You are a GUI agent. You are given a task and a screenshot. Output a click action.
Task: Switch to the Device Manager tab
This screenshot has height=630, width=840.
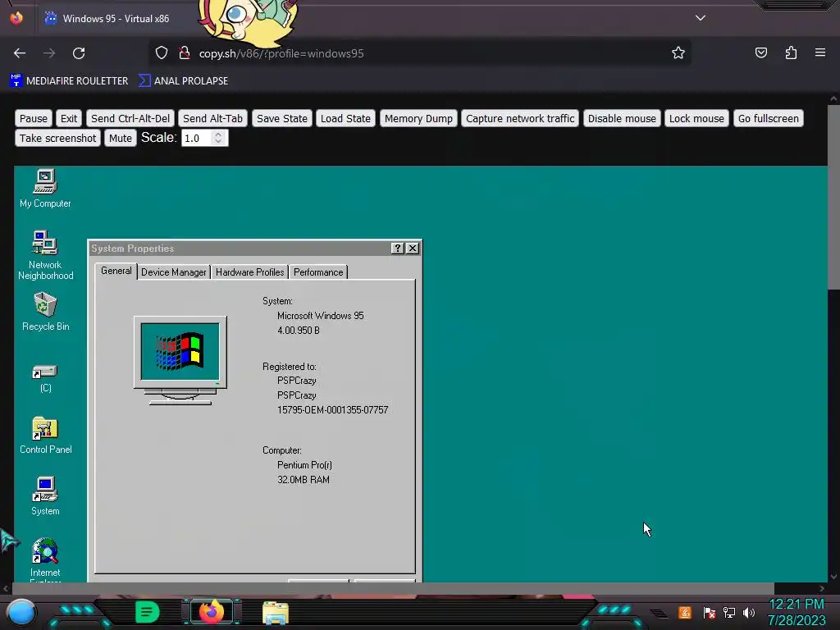pyautogui.click(x=174, y=272)
